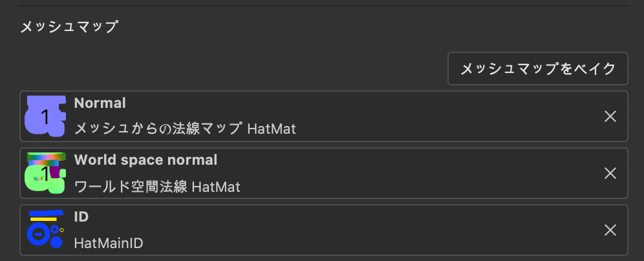Screen dimensions: 644x261
Task: Click number badge on World space normal thumbnail
Action: click(45, 174)
